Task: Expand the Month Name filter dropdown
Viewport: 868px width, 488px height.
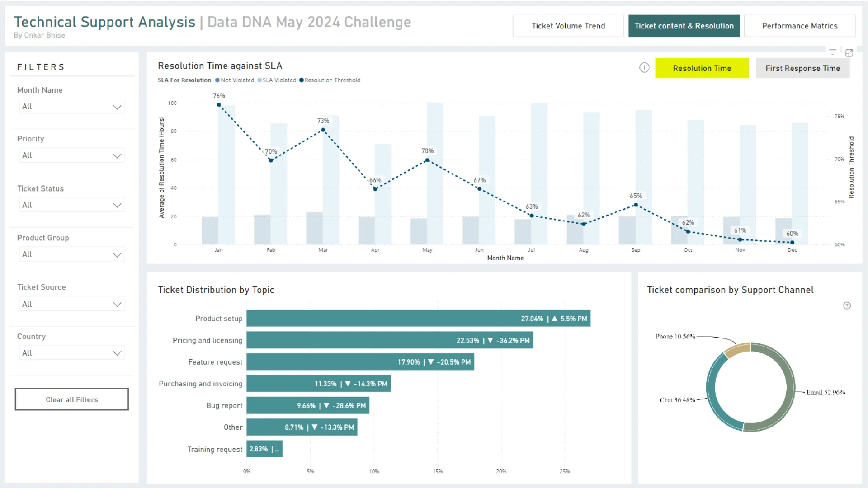Action: click(72, 107)
